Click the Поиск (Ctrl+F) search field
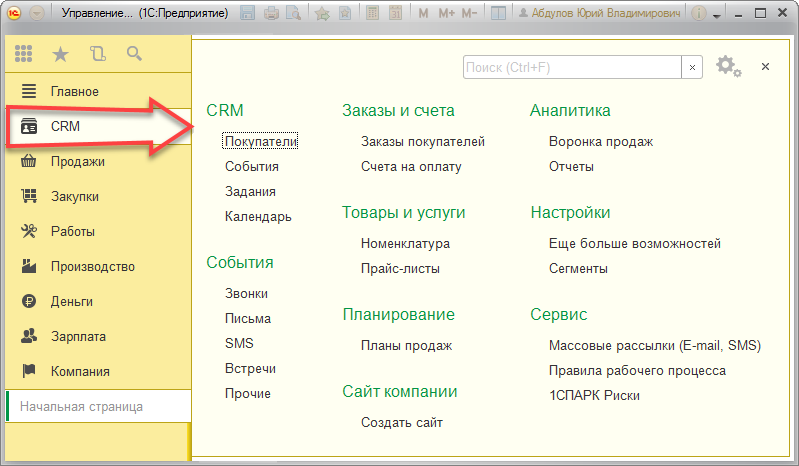Screen dimensions: 799x466 tap(572, 67)
